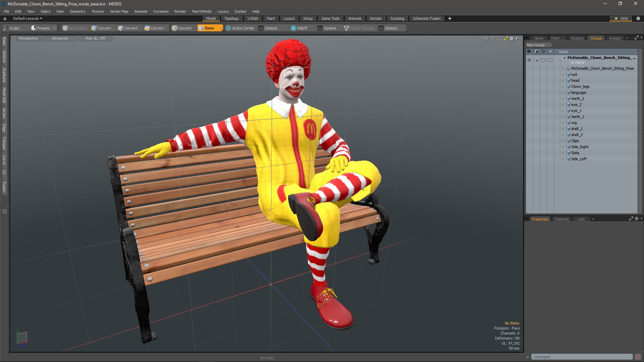Toggle Ray GL off/on
The image size is (644, 362).
(x=95, y=39)
